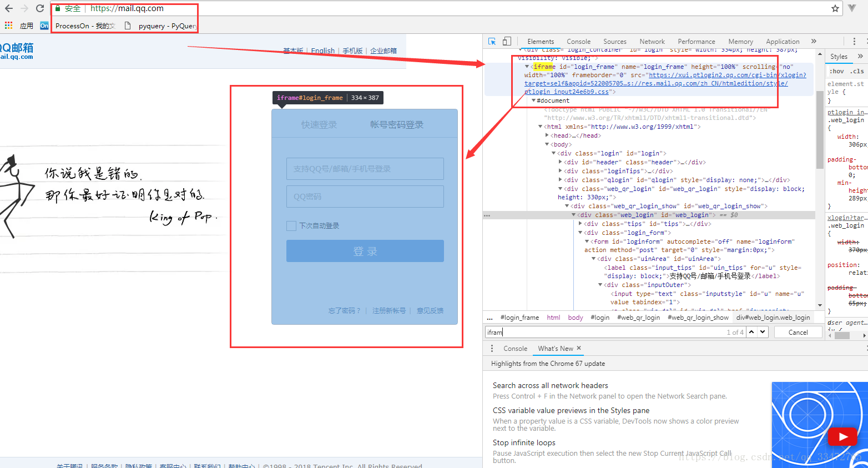Open the Network panel tab

652,42
